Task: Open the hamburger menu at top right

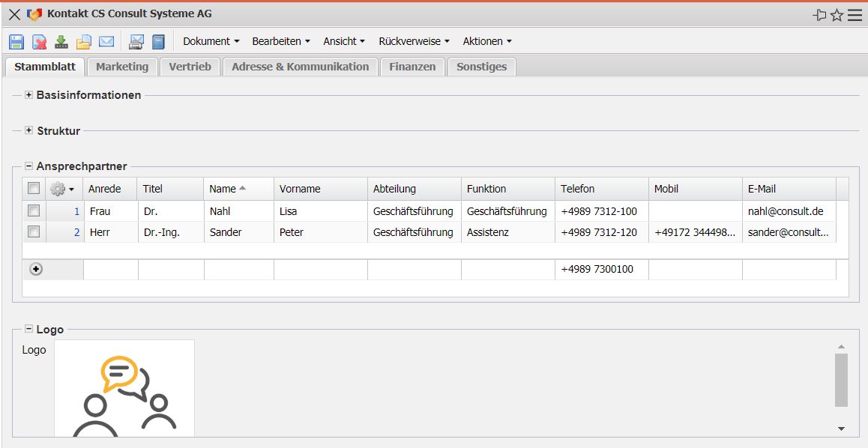Action: pos(855,15)
